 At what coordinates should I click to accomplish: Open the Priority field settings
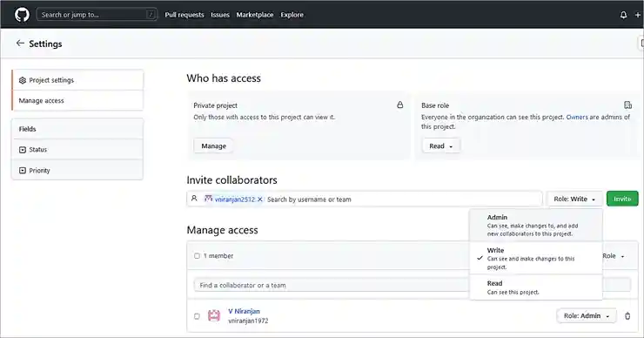point(77,170)
